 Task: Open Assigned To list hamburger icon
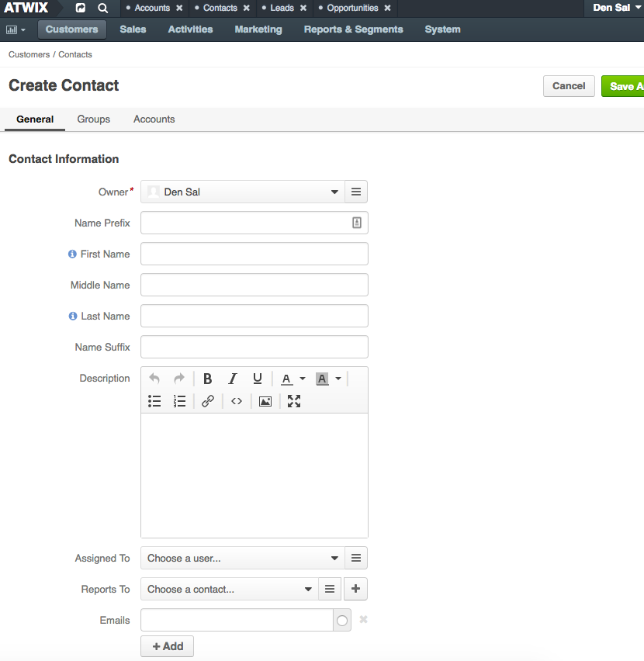point(356,558)
